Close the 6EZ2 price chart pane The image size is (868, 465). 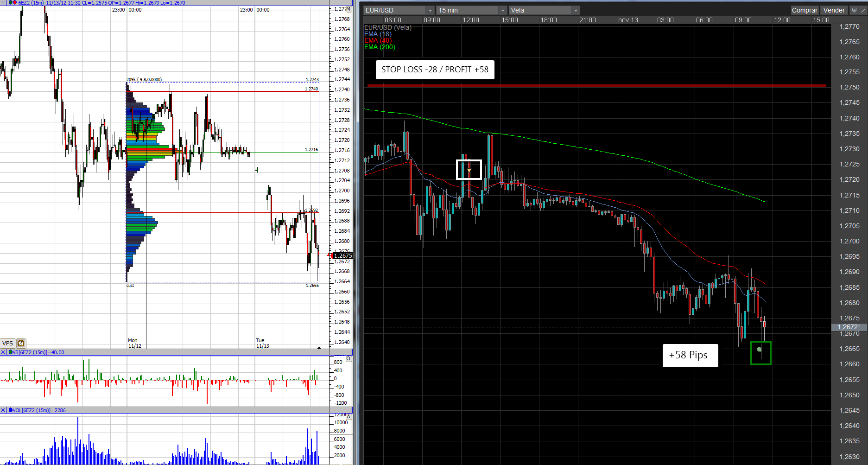click(3, 3)
